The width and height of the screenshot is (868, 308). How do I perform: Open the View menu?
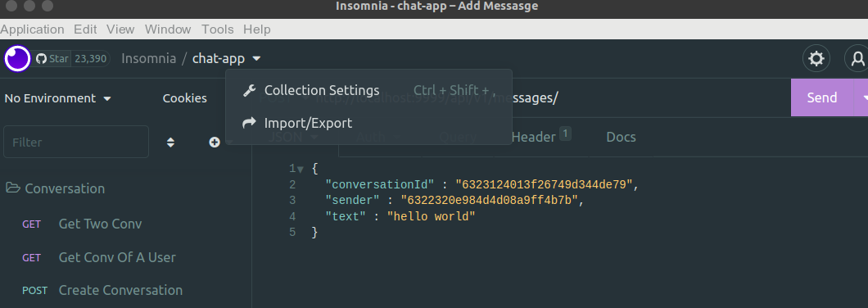tap(120, 29)
